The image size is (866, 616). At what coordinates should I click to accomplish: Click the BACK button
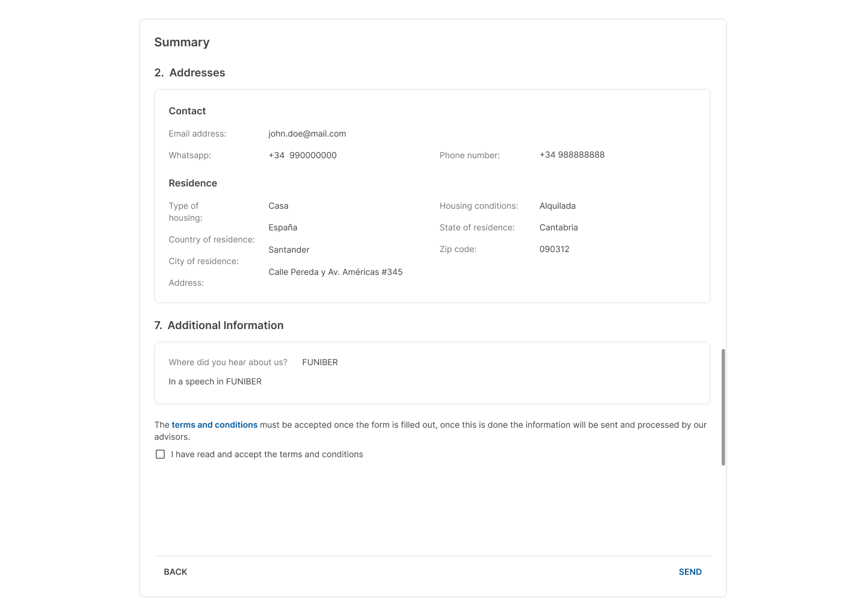click(176, 572)
